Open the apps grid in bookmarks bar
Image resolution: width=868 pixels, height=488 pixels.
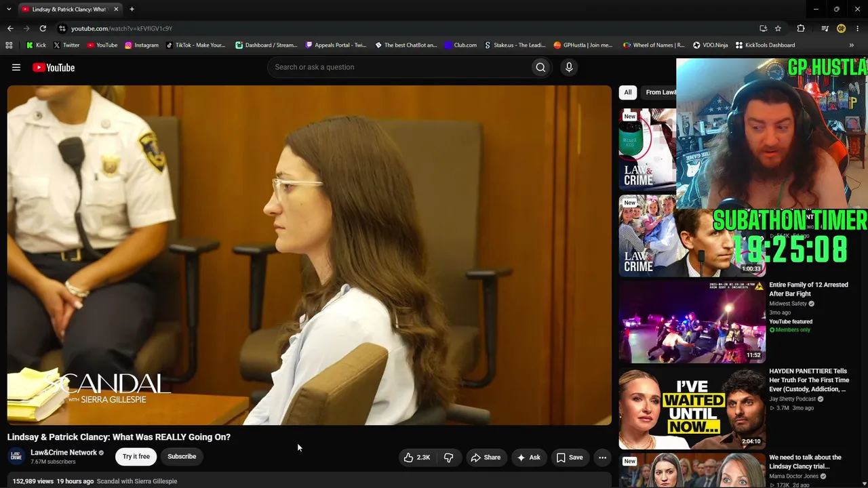coord(9,45)
